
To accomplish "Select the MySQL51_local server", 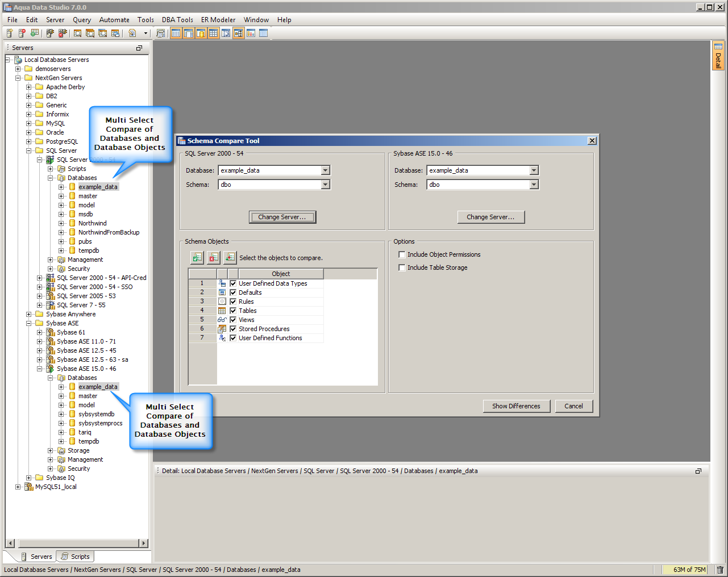I will (56, 487).
